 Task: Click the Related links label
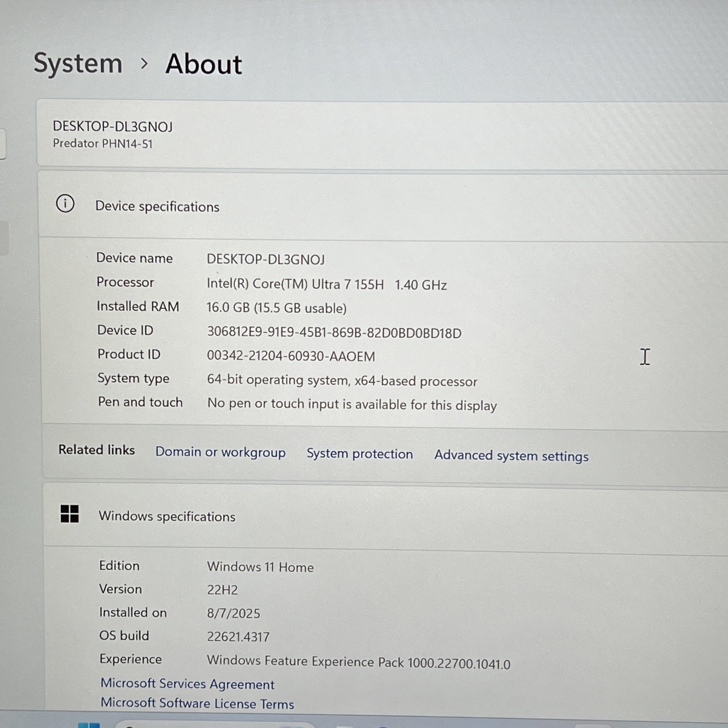tap(96, 450)
